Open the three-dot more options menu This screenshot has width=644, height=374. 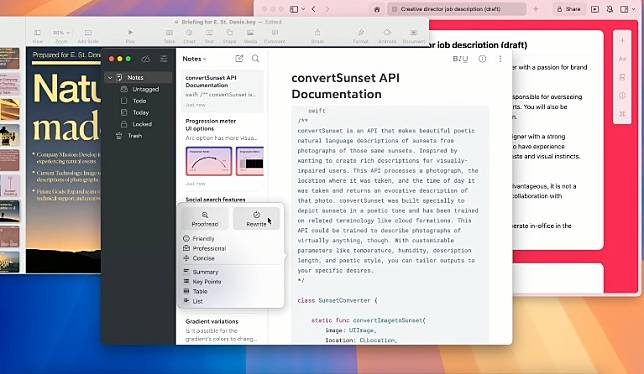click(500, 59)
